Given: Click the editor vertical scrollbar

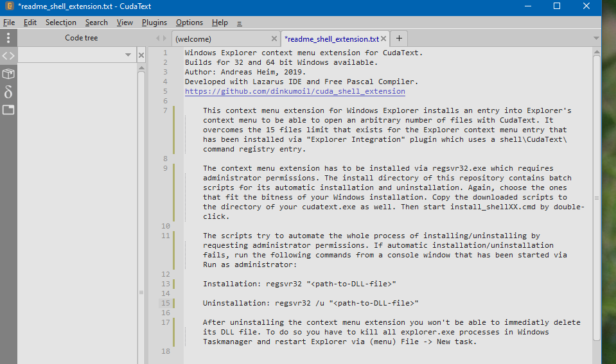Looking at the screenshot, I should [597, 193].
